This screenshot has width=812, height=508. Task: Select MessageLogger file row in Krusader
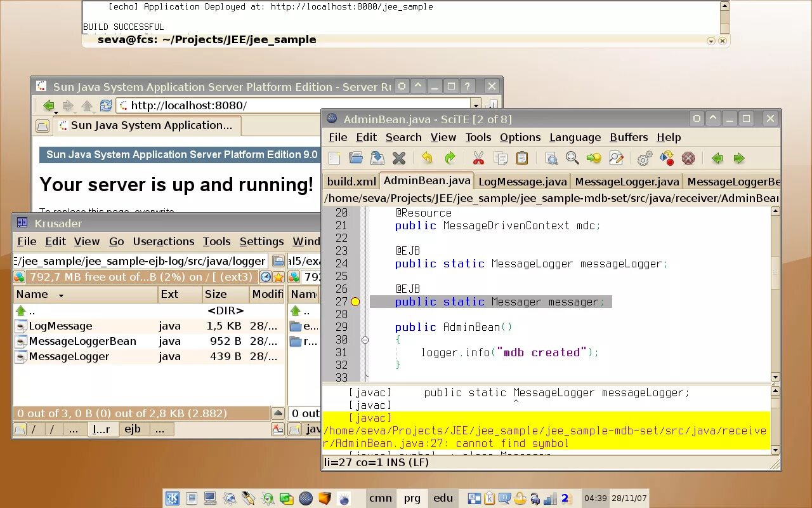pos(148,356)
